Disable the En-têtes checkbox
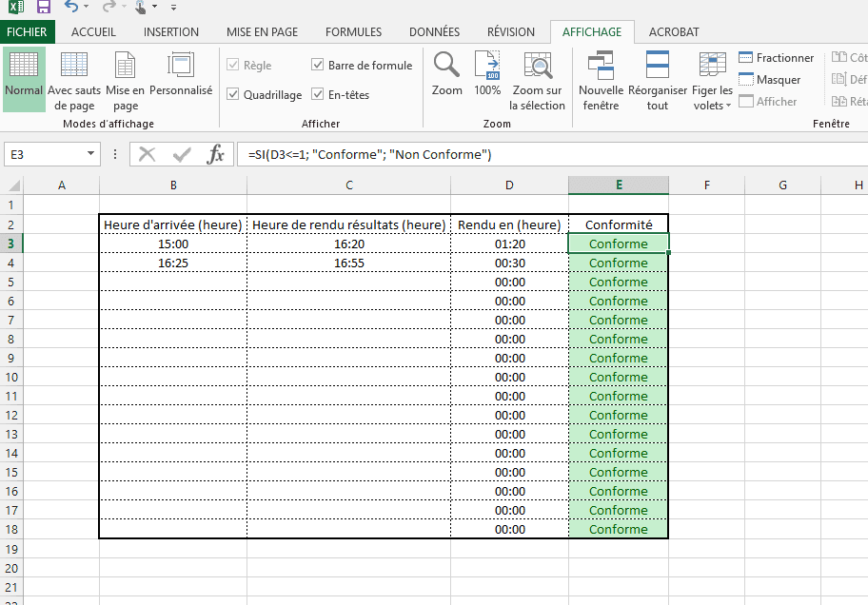Viewport: 868px width, 605px height. tap(319, 95)
